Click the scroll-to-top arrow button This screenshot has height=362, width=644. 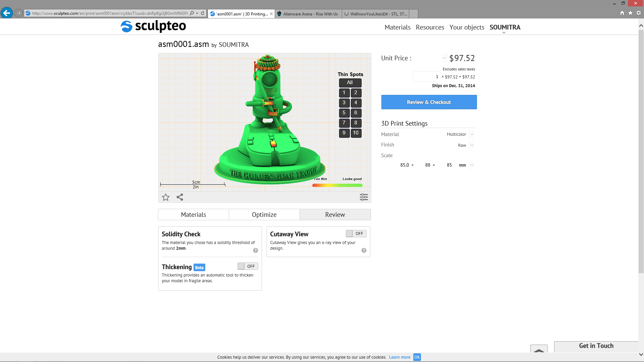(x=539, y=349)
